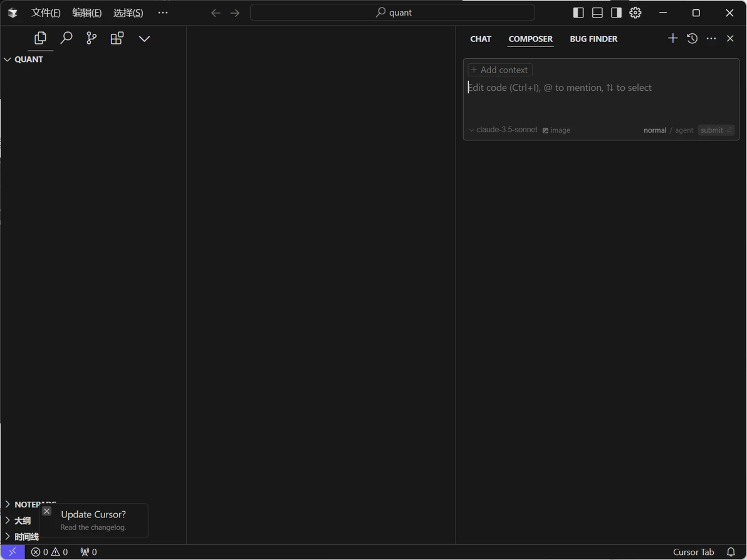Screen dimensions: 747x560
Task: Select normal composer mode
Action: coord(655,130)
